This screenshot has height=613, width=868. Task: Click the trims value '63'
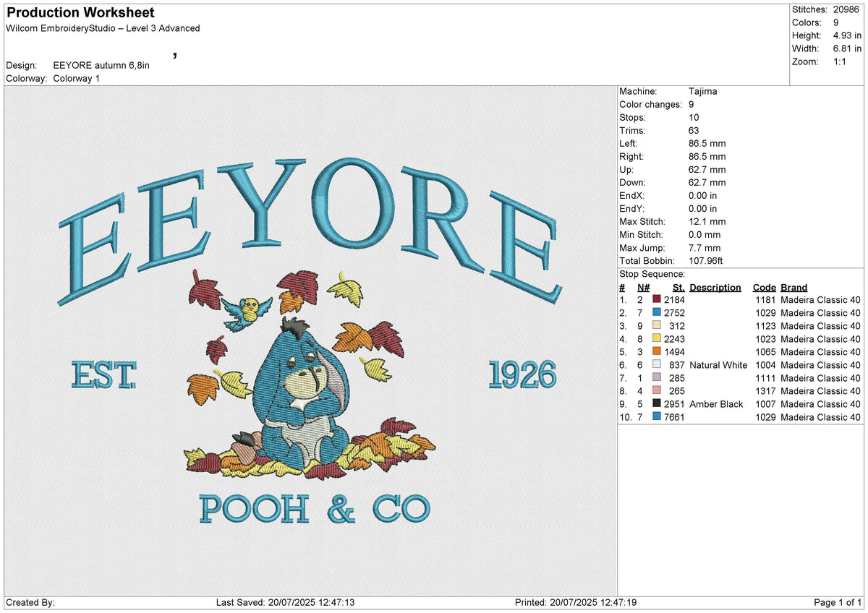[x=695, y=131]
